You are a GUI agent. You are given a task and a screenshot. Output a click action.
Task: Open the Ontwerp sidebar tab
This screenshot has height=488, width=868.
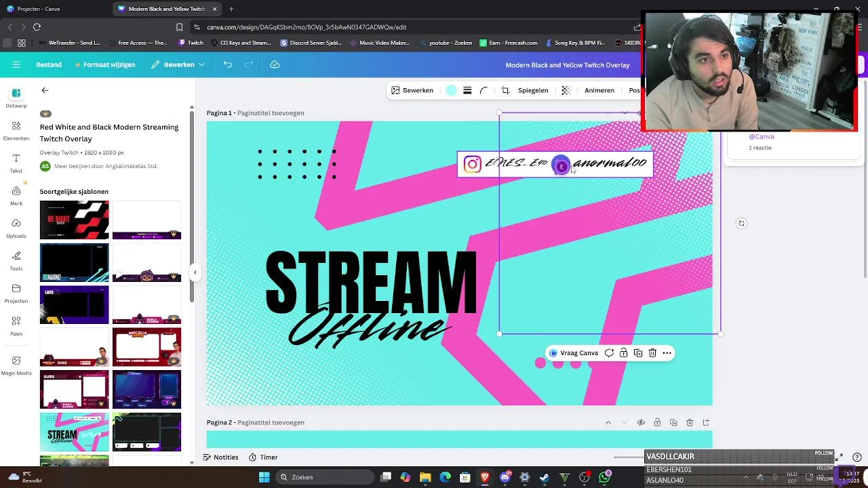(x=16, y=98)
